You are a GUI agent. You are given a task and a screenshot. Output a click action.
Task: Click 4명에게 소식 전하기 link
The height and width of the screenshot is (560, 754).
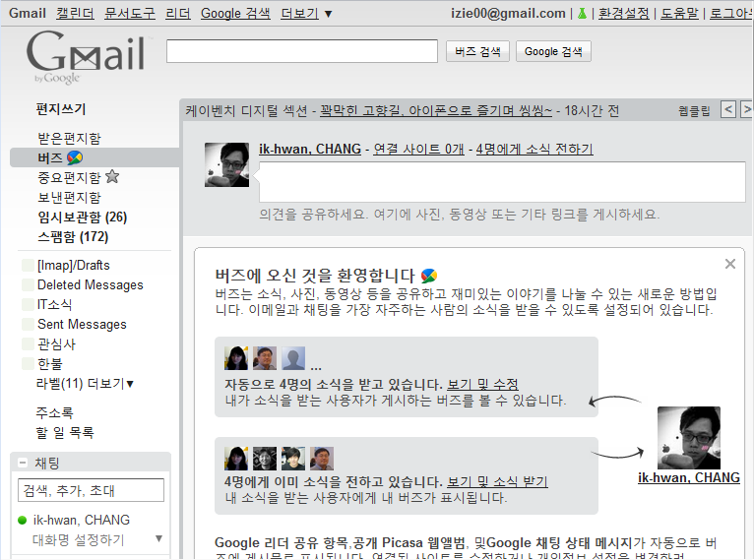tap(534, 149)
